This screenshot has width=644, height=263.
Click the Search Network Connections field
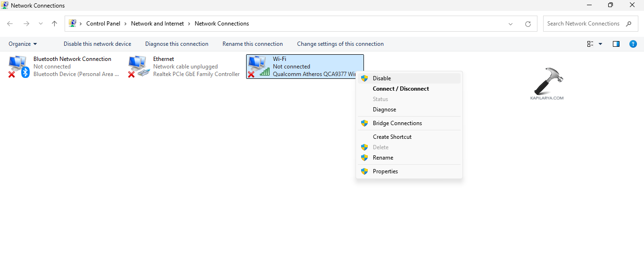583,24
